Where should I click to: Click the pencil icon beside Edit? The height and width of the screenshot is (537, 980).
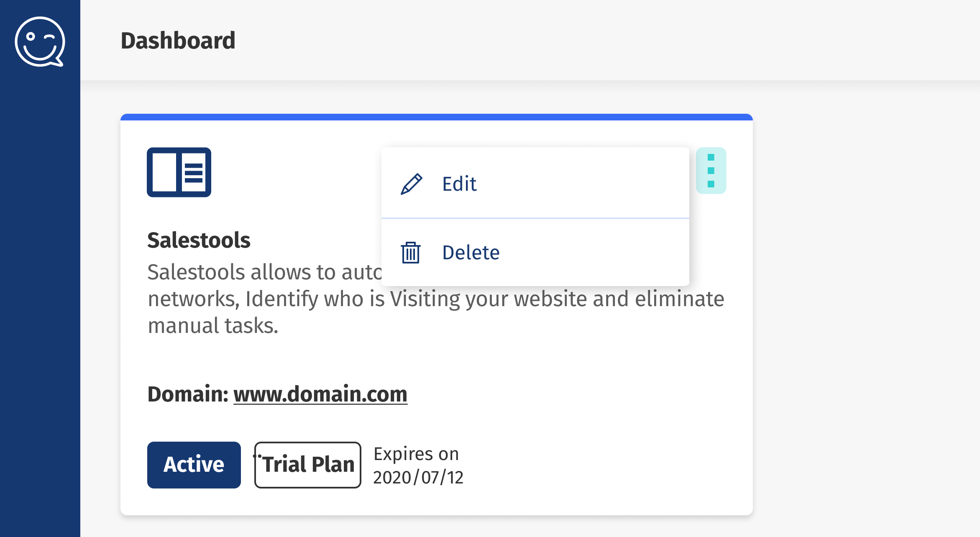pyautogui.click(x=412, y=184)
